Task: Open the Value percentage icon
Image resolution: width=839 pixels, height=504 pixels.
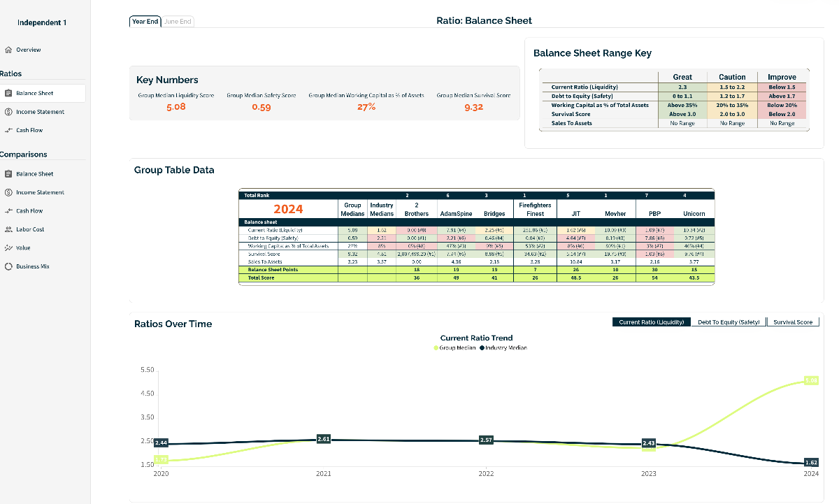Action: click(x=9, y=247)
